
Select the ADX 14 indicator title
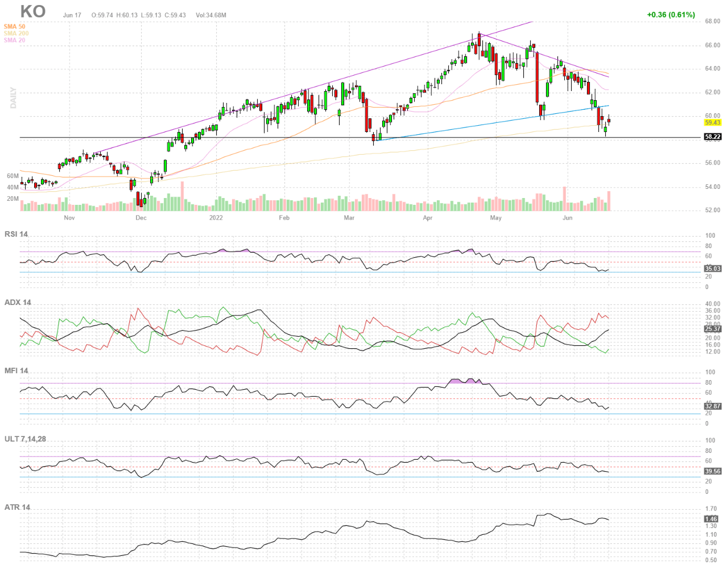point(18,303)
